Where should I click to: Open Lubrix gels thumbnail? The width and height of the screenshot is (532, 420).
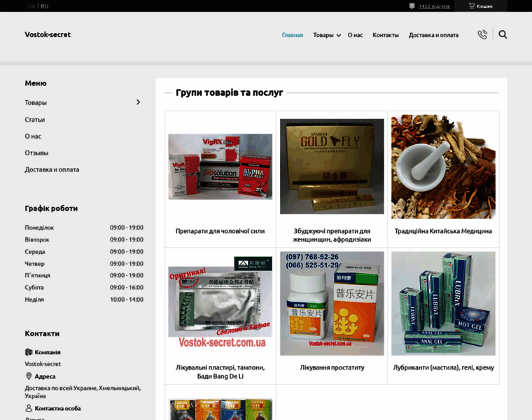click(443, 303)
